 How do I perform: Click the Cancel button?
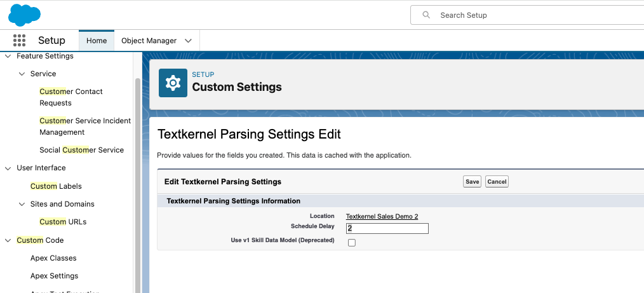point(497,182)
